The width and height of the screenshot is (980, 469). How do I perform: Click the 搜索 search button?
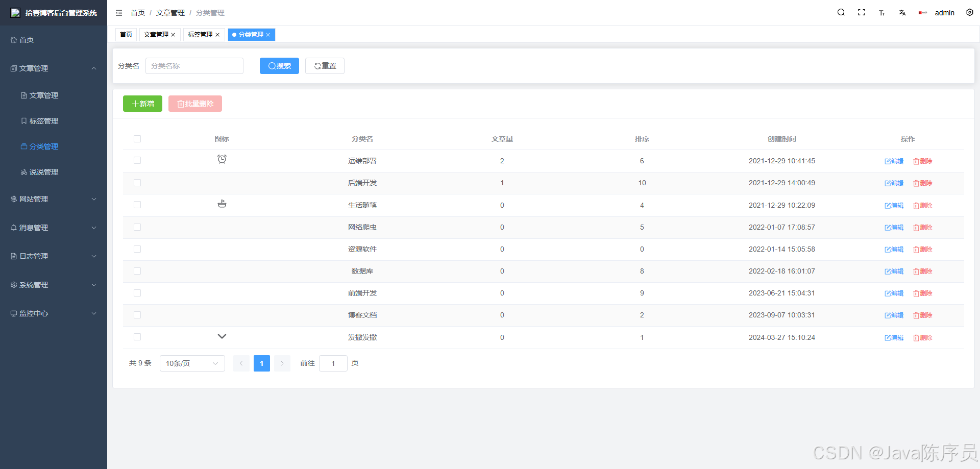pyautogui.click(x=279, y=66)
